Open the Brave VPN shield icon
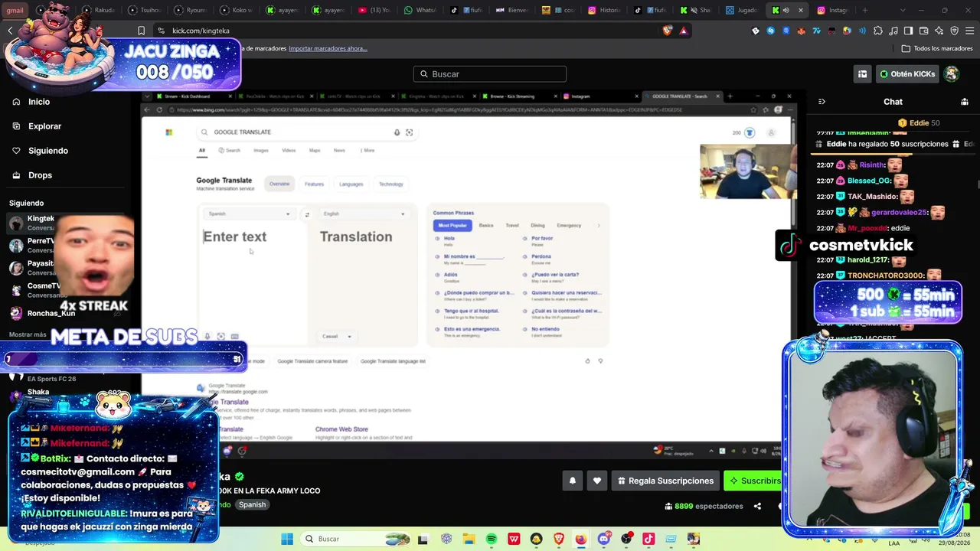This screenshot has height=551, width=980. (954, 31)
